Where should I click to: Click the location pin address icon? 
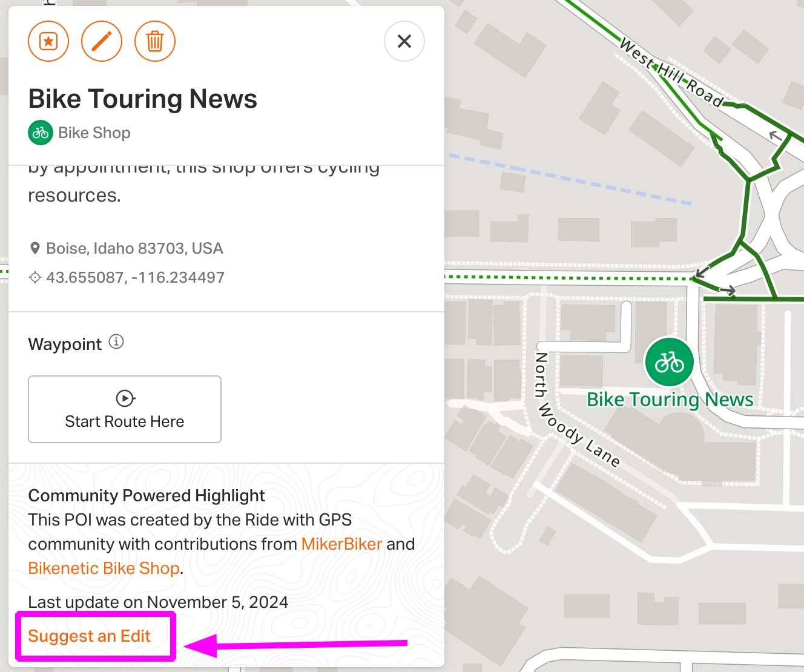(35, 248)
